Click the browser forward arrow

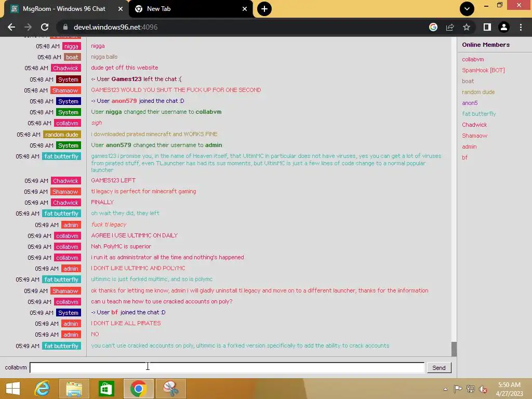click(28, 27)
